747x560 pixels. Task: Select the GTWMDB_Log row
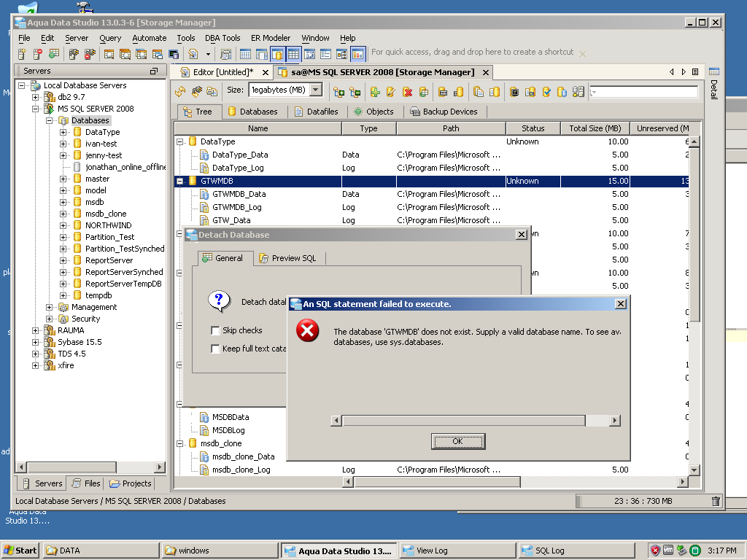tap(237, 207)
